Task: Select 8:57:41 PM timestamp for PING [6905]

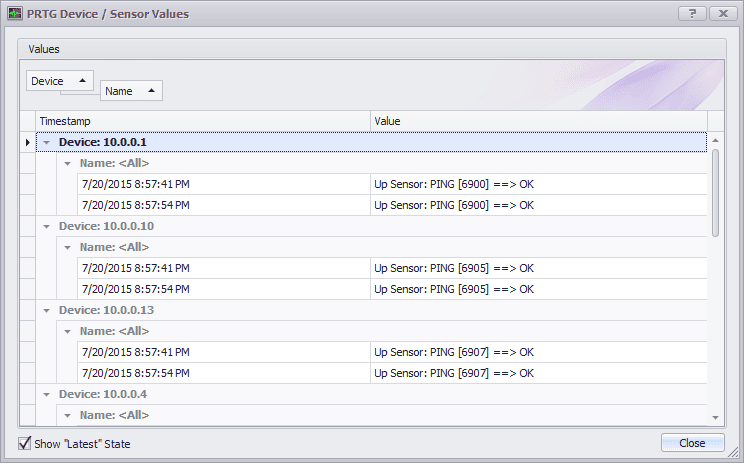Action: 136,268
